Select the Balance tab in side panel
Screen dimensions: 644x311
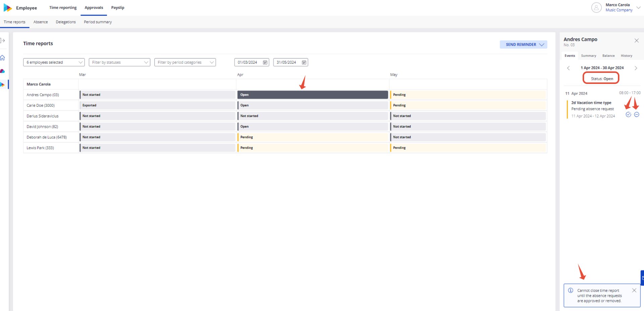(608, 56)
